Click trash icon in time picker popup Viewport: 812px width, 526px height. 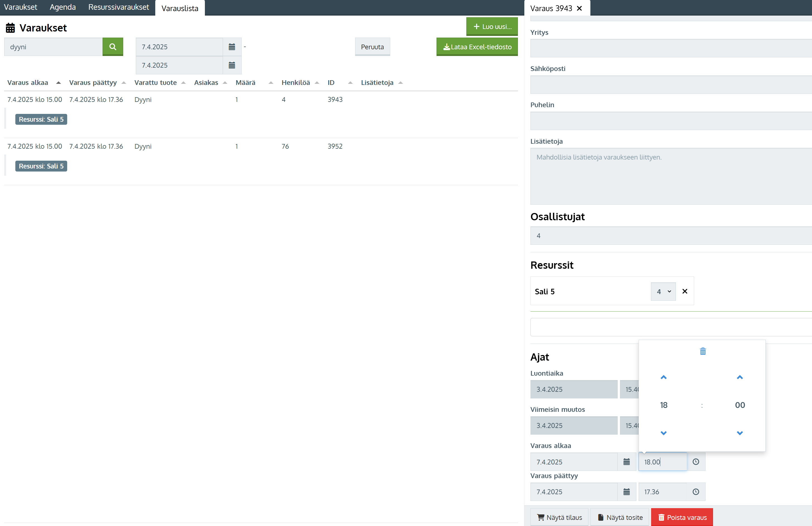coord(702,351)
